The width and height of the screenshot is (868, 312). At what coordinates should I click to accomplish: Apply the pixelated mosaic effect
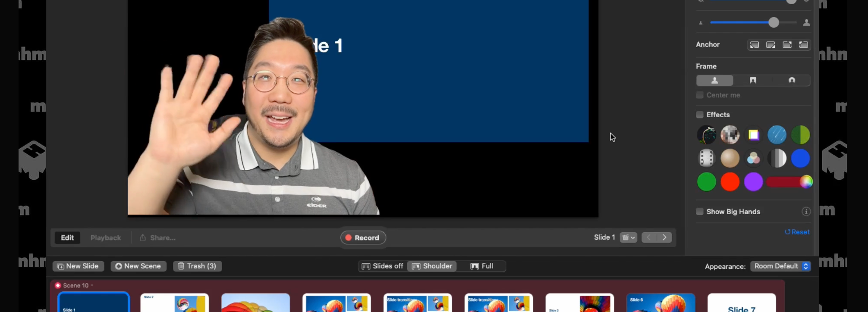pos(730,135)
